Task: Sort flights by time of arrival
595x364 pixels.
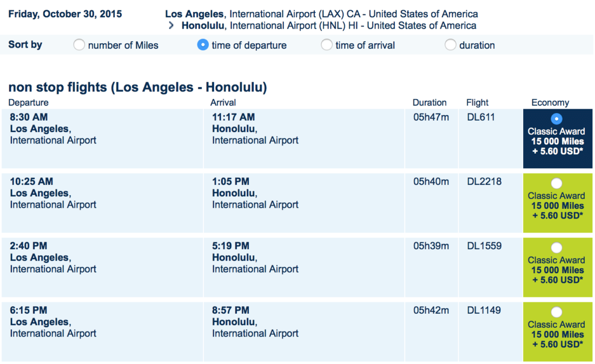Action: click(x=327, y=45)
